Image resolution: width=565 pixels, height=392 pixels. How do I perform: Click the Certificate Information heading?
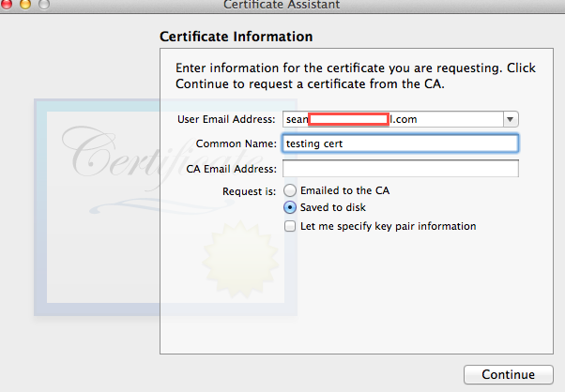click(x=236, y=37)
